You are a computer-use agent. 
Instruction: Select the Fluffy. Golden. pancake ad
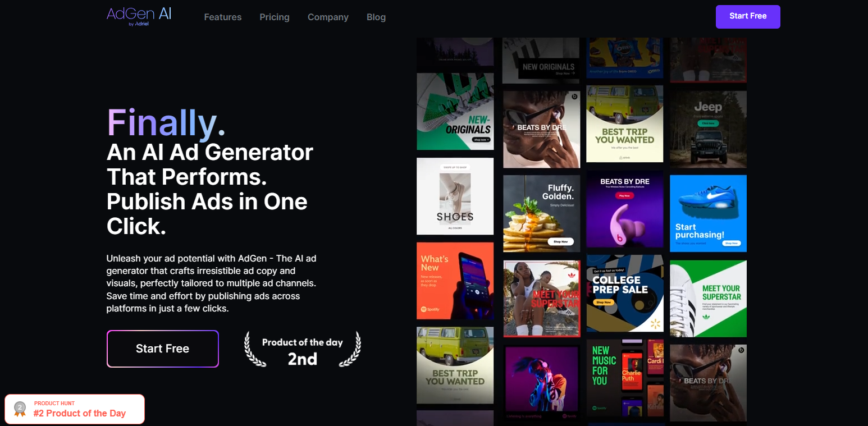[x=541, y=213]
